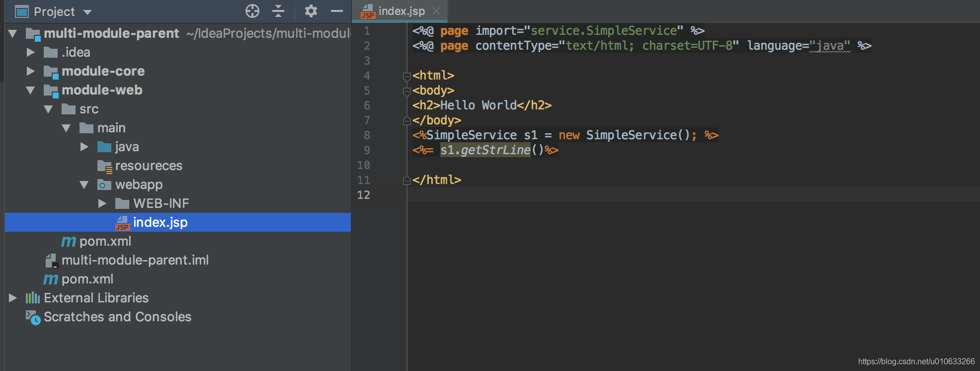Click the module-web module folder icon
The image size is (980, 371).
[51, 91]
